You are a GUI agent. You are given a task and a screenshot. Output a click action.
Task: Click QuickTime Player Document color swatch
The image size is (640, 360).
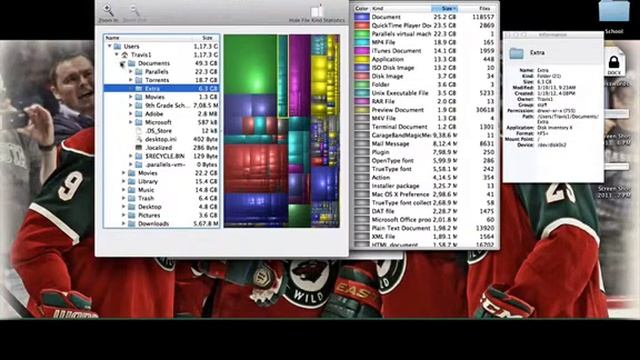(x=362, y=26)
